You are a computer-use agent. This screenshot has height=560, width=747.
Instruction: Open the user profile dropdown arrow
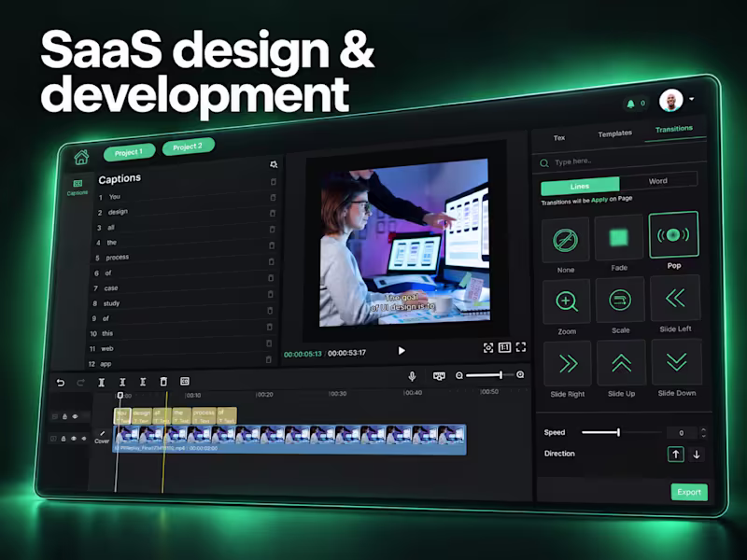(692, 99)
